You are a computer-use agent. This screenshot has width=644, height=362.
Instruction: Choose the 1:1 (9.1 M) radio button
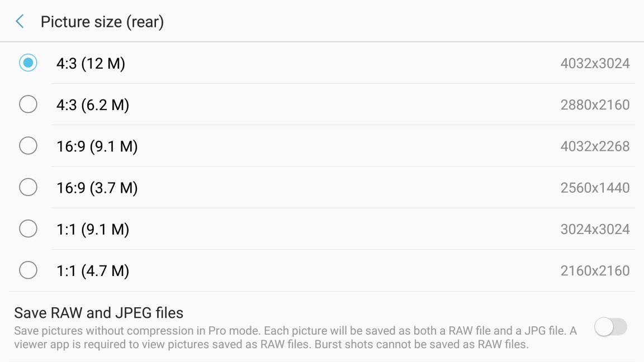point(28,228)
